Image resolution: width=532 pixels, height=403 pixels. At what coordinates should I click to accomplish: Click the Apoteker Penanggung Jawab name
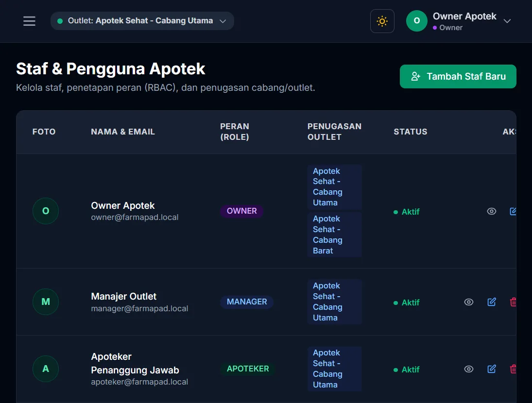tap(135, 363)
